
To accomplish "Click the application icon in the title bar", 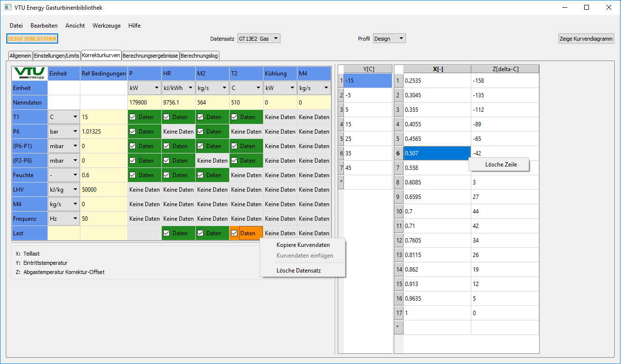I will pos(8,8).
